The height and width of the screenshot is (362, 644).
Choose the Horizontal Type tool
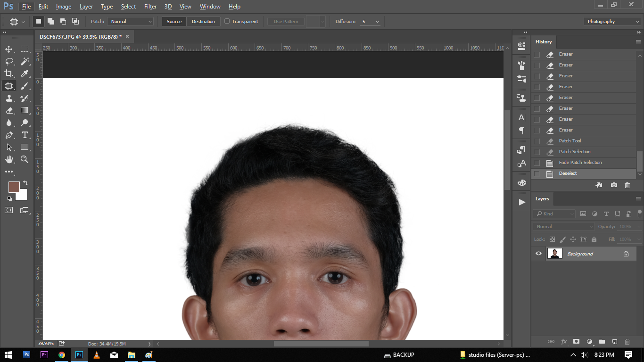point(25,135)
